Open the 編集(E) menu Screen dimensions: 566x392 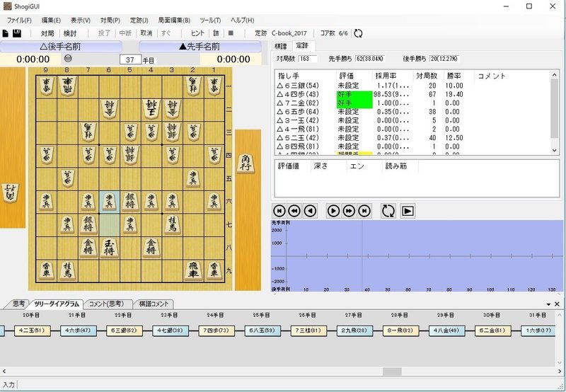[51, 21]
